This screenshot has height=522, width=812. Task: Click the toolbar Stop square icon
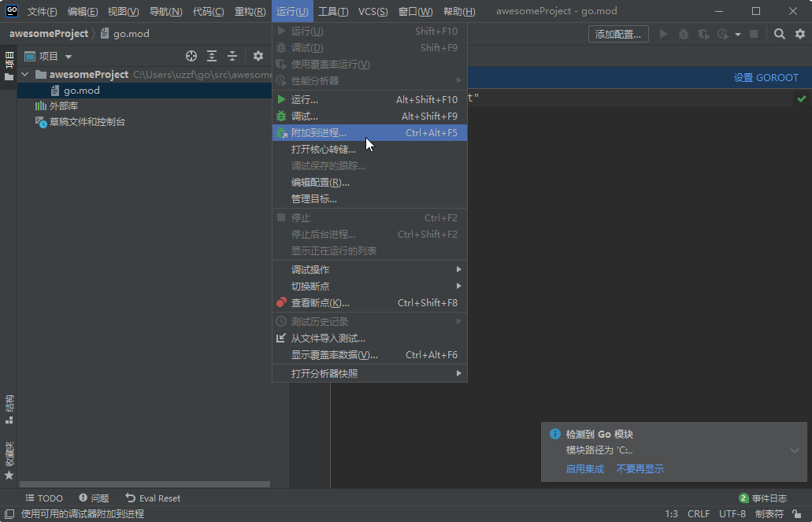754,34
